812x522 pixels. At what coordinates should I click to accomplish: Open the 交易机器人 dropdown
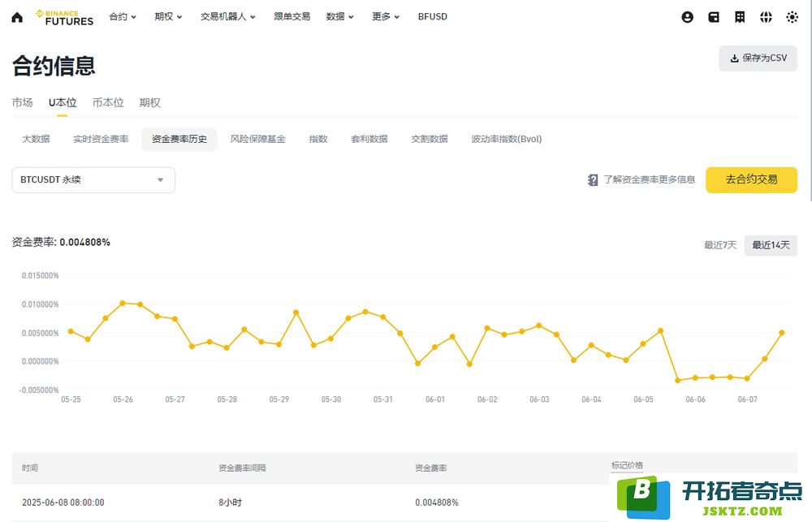coord(228,16)
